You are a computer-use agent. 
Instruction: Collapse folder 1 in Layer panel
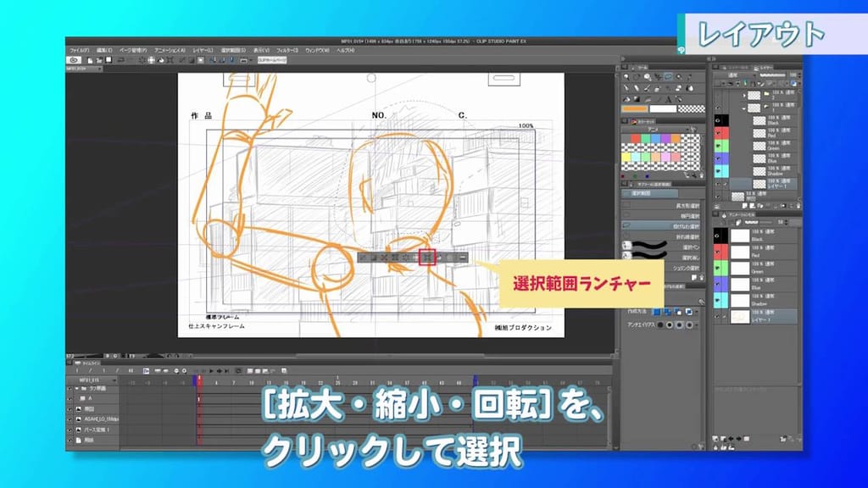pyautogui.click(x=744, y=108)
